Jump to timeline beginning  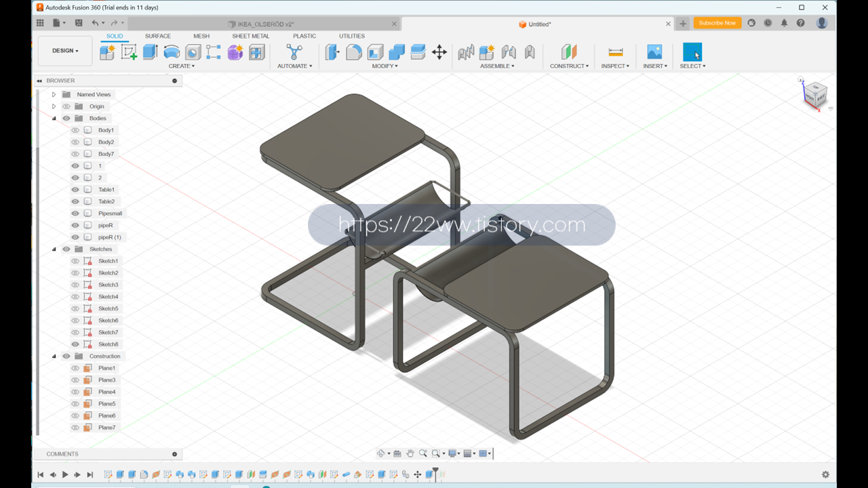(x=41, y=474)
